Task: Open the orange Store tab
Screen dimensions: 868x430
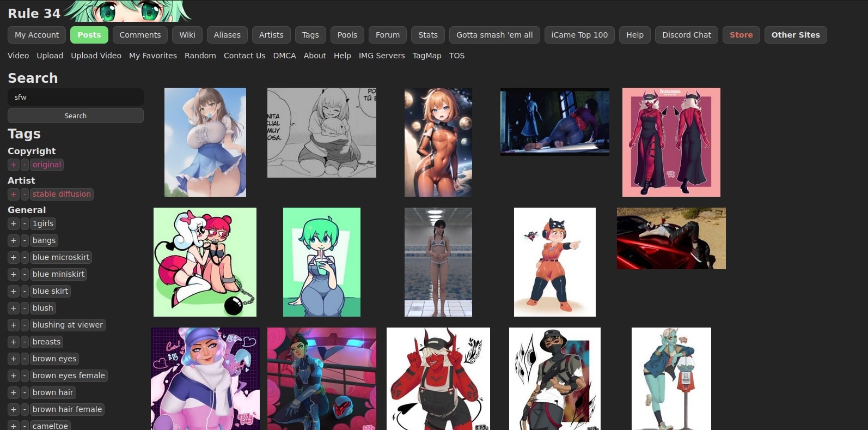Action: pyautogui.click(x=741, y=35)
